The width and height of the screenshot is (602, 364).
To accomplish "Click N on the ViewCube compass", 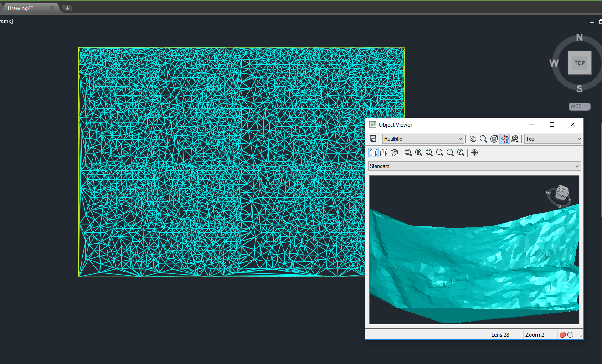I will 580,38.
